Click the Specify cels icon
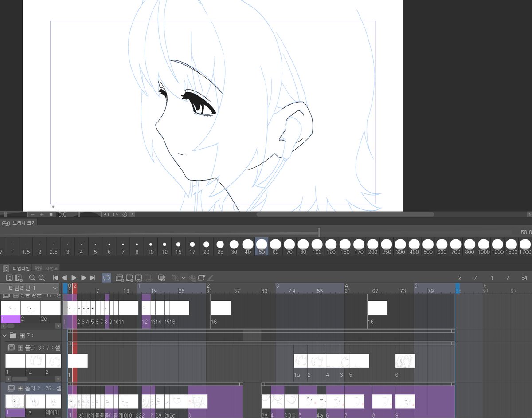Image resolution: width=532 pixels, height=418 pixels. pos(139,278)
